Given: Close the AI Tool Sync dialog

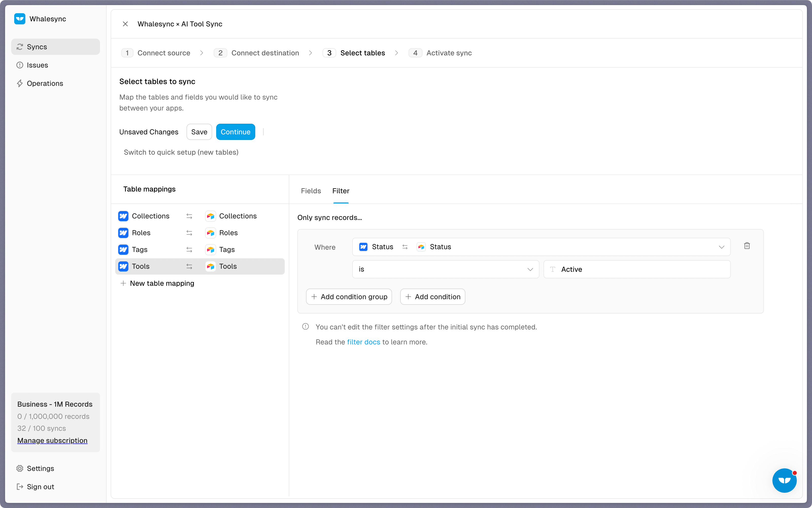Looking at the screenshot, I should click(125, 24).
